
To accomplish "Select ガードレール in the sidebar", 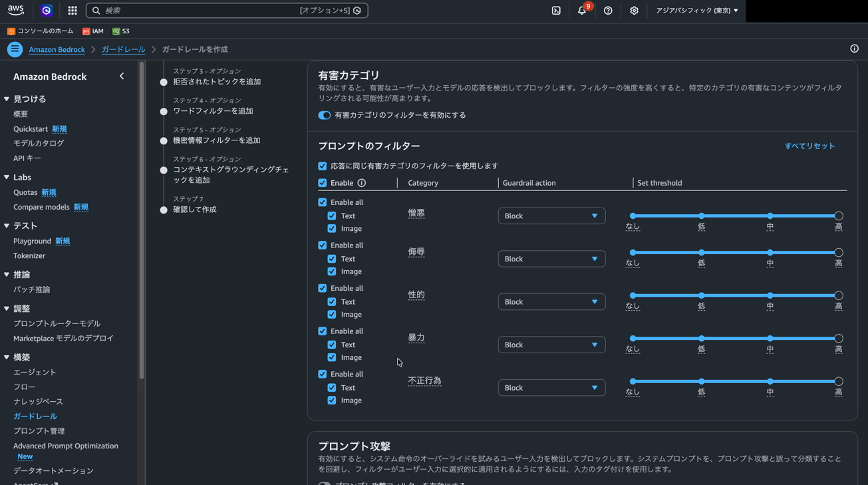I will [35, 416].
